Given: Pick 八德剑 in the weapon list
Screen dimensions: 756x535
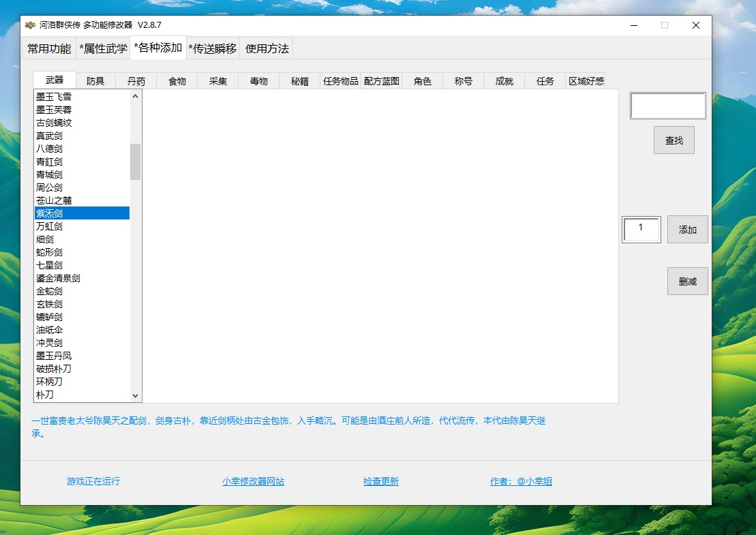Looking at the screenshot, I should click(82, 149).
